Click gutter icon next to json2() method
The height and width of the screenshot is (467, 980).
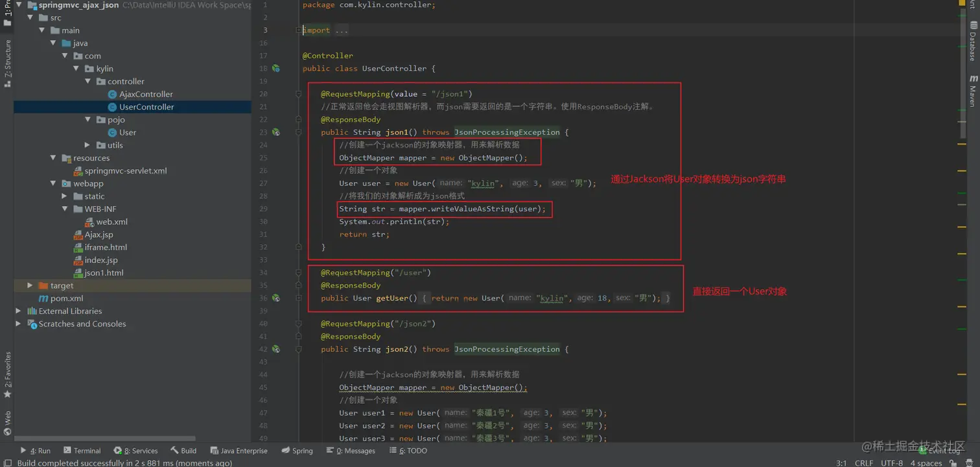pos(276,349)
